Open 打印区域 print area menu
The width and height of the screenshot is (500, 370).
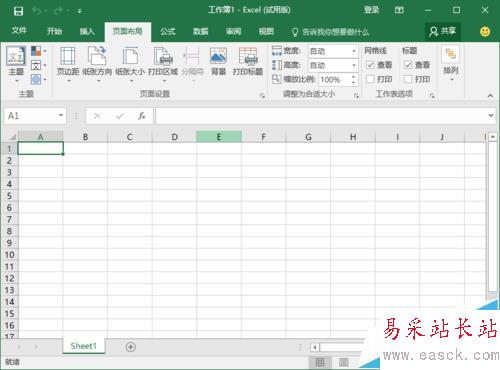pyautogui.click(x=163, y=65)
